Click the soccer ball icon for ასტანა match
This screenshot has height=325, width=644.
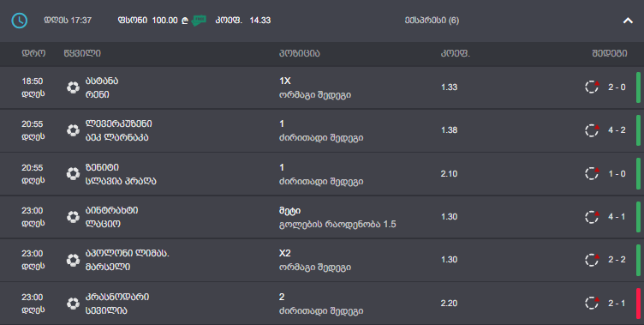(x=73, y=87)
